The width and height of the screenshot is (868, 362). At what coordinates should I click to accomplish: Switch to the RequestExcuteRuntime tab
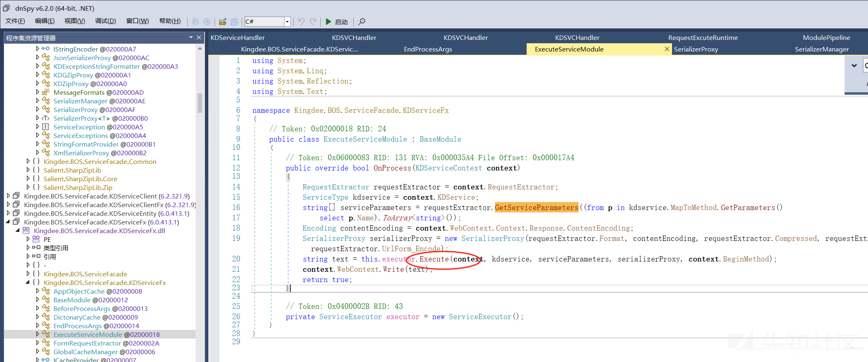[703, 37]
